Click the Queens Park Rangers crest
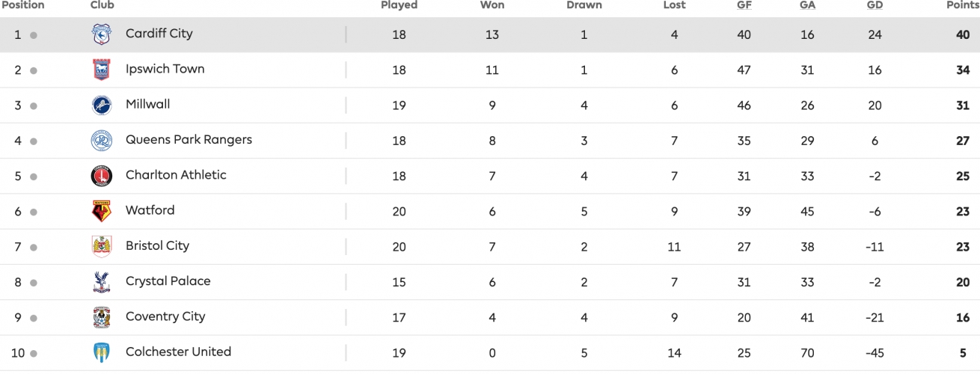The image size is (980, 374). click(x=101, y=141)
